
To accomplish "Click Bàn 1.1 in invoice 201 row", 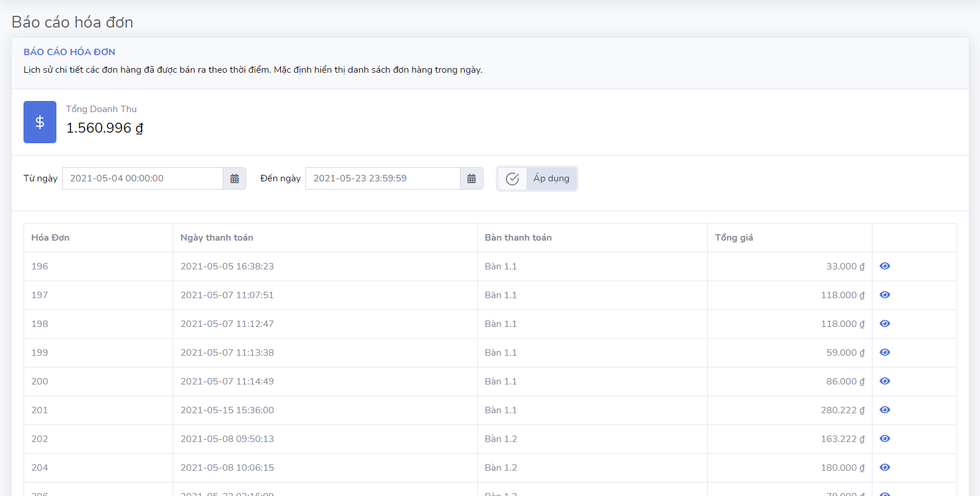I will (x=501, y=410).
